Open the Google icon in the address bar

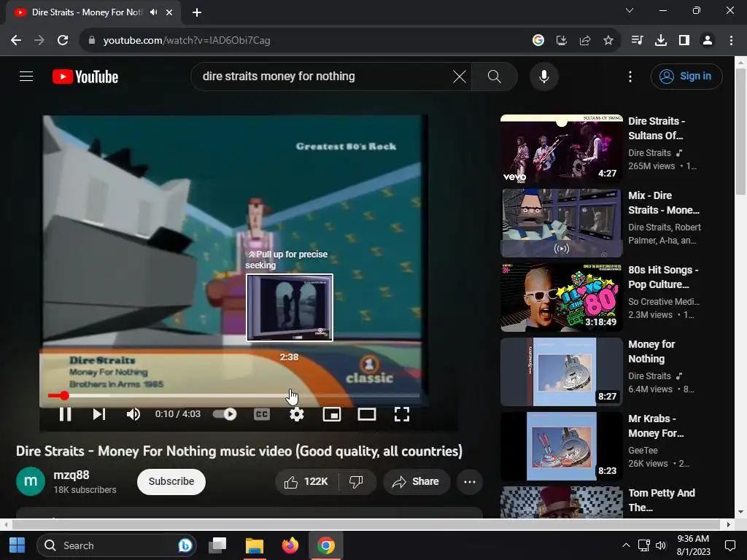pyautogui.click(x=538, y=41)
